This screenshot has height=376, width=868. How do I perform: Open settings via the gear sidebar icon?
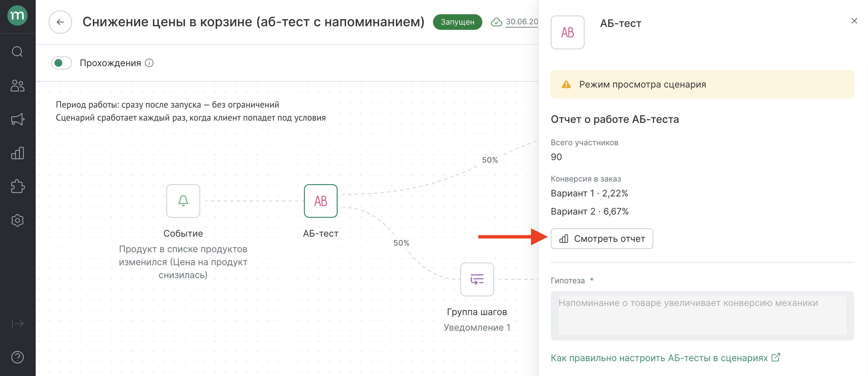point(18,220)
